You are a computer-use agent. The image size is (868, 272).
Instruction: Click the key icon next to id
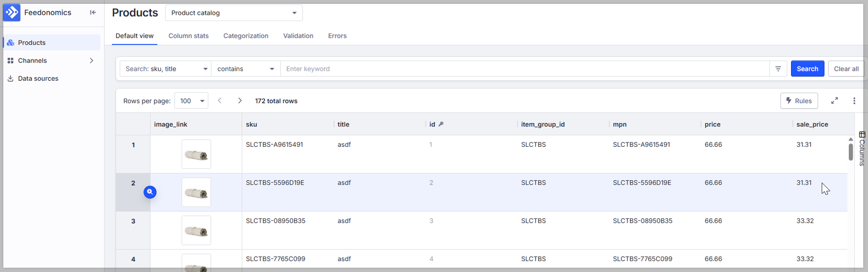pos(441,124)
